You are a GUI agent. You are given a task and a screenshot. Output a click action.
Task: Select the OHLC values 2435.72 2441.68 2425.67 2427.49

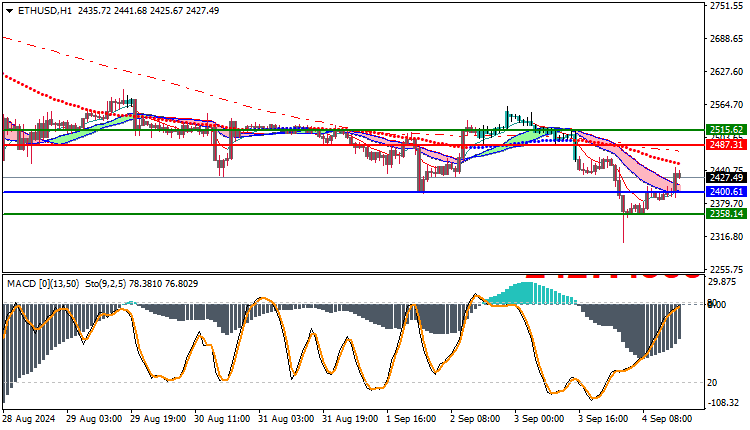(x=148, y=11)
